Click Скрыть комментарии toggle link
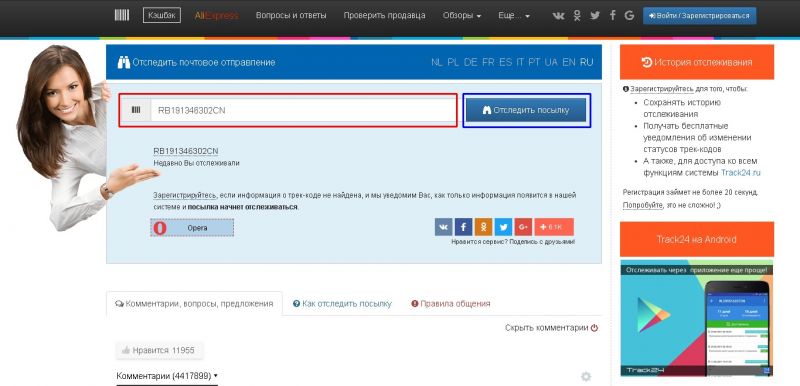Viewport: 800px width, 386px height. [552, 328]
